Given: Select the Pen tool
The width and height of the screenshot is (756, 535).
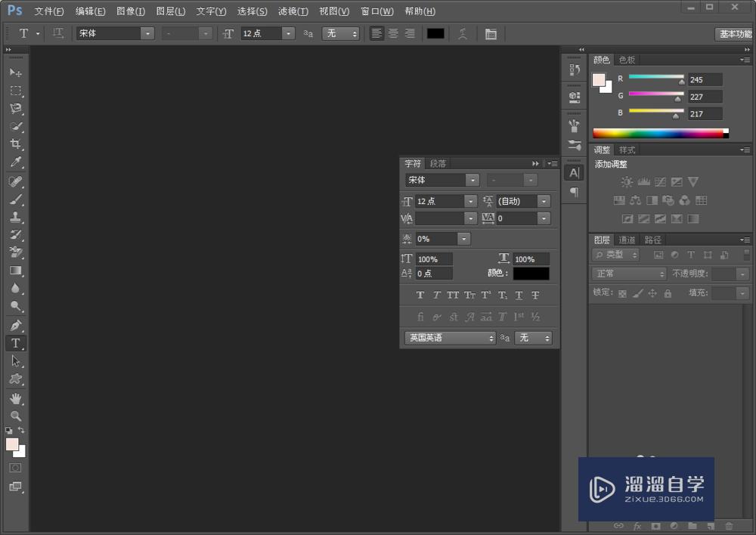Looking at the screenshot, I should point(15,326).
